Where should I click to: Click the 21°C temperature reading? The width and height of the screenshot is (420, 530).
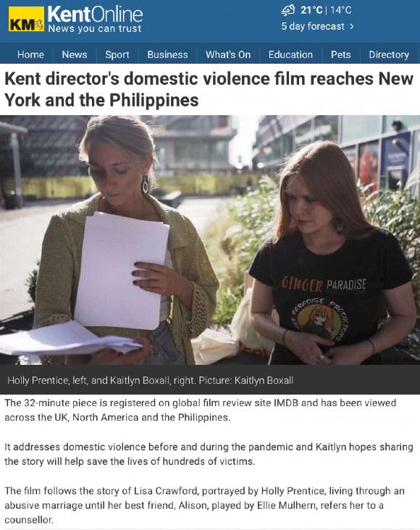[x=311, y=10]
